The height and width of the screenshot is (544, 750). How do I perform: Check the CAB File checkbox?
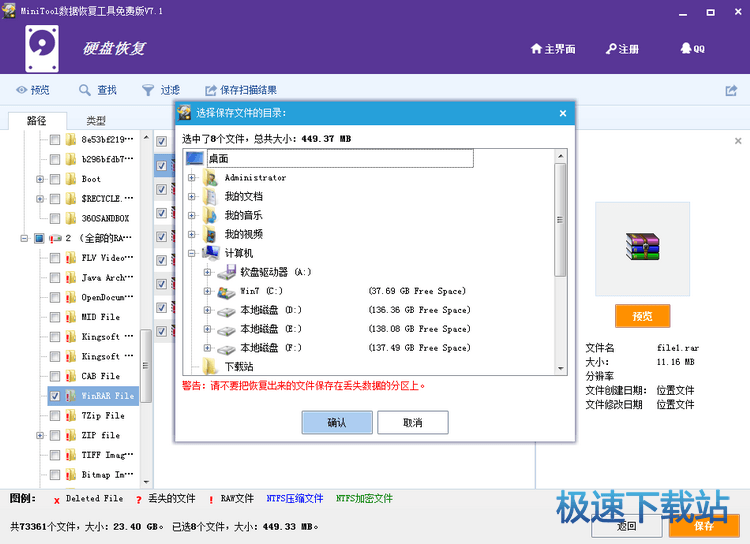(x=55, y=376)
